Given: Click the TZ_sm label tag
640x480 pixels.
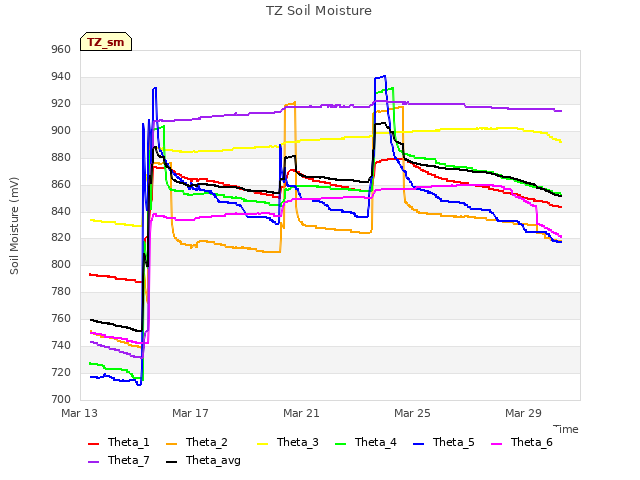Looking at the screenshot, I should click(x=106, y=42).
